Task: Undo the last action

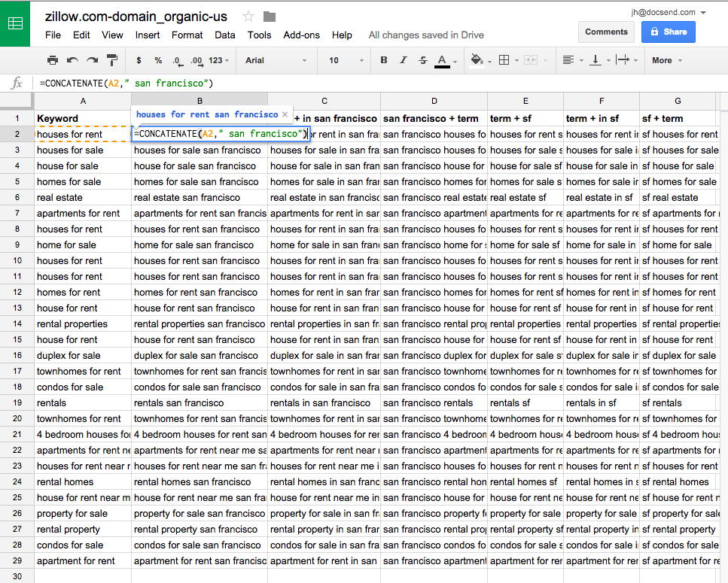Action: (72, 60)
